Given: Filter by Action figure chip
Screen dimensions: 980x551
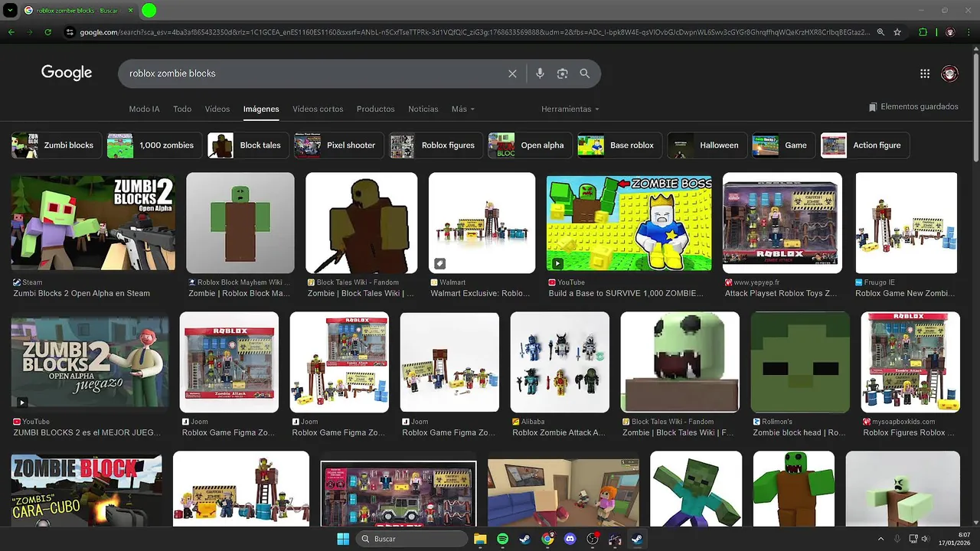Looking at the screenshot, I should point(865,145).
